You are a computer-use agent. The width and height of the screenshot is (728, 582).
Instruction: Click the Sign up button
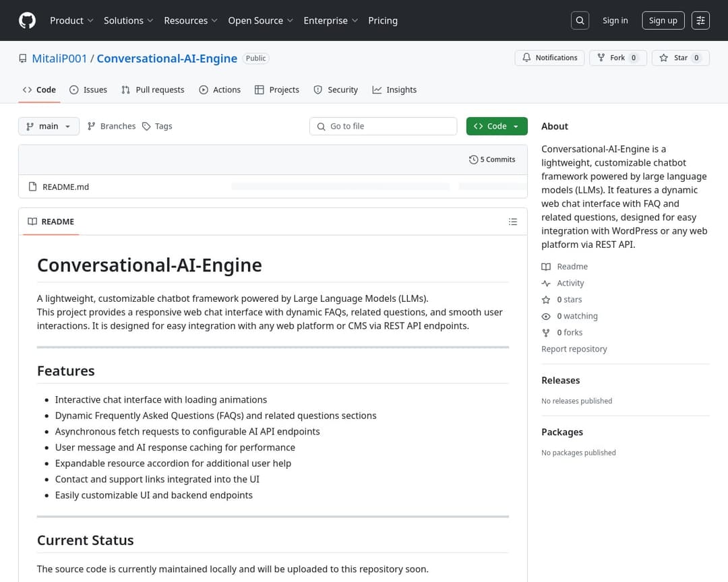click(x=663, y=20)
